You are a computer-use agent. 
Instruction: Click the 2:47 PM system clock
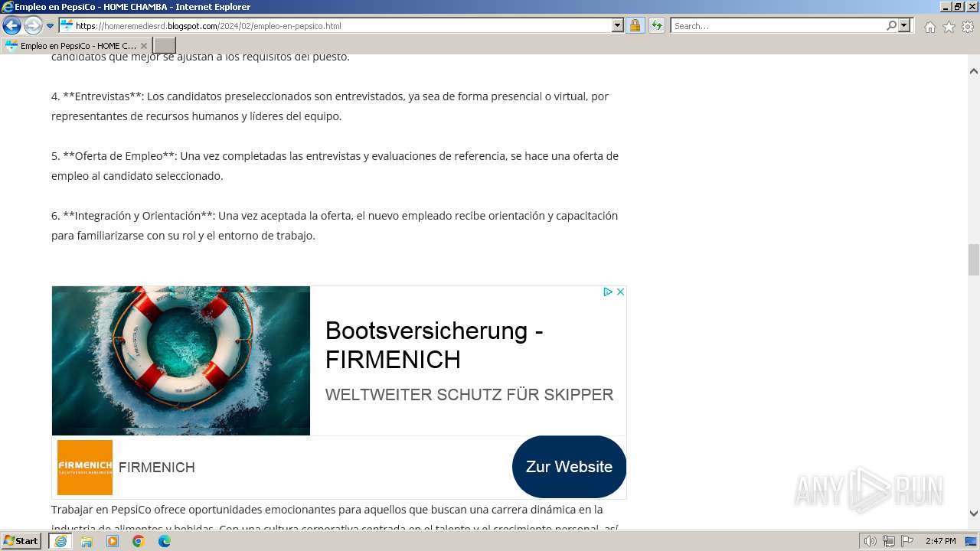tap(940, 541)
